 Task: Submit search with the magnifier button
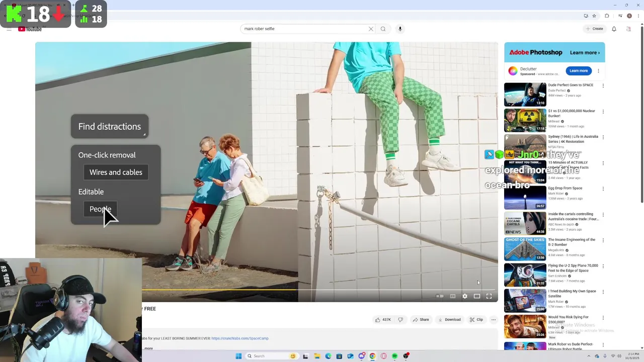[x=383, y=29]
